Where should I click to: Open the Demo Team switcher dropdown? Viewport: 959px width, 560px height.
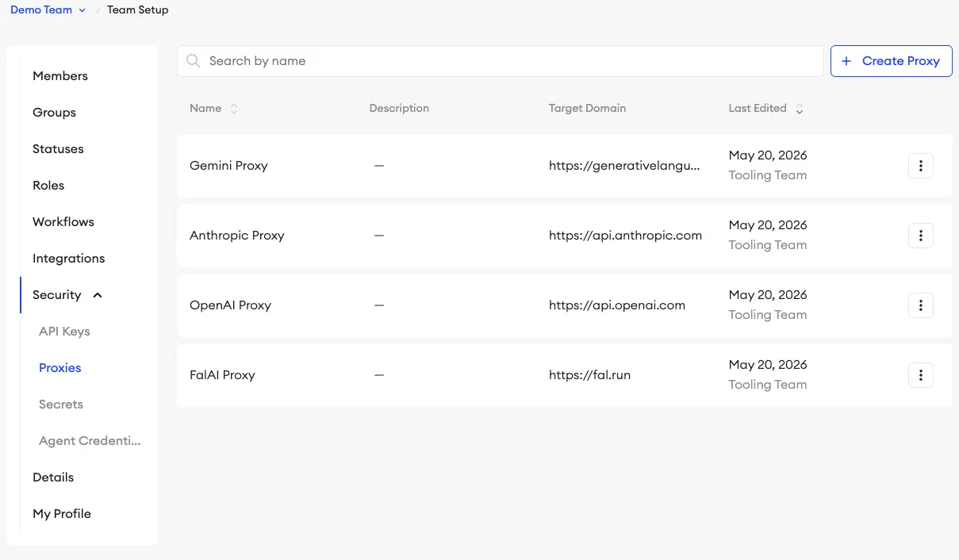48,10
